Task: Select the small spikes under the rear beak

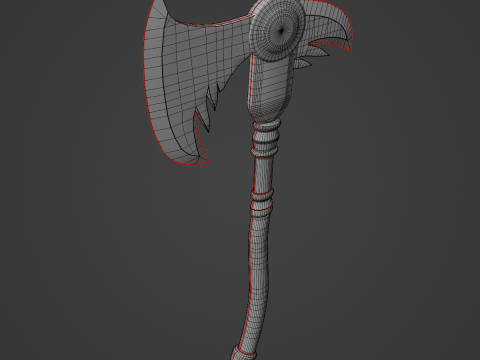Action: click(x=312, y=57)
